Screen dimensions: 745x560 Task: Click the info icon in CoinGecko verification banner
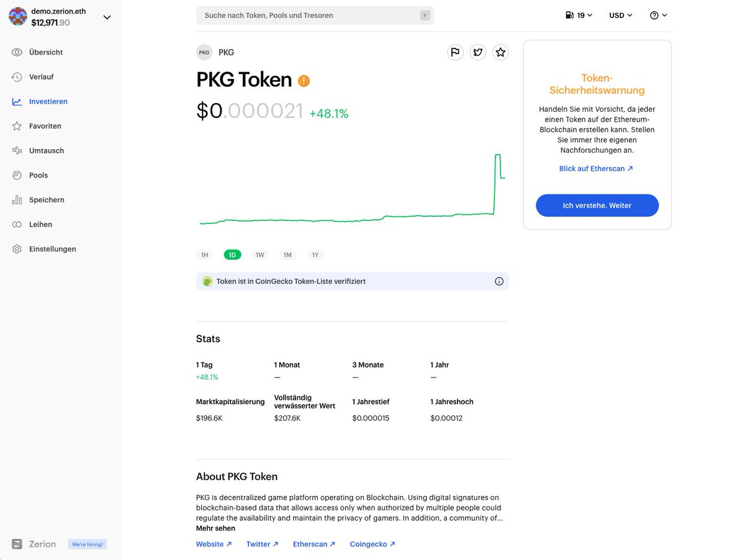click(x=499, y=281)
